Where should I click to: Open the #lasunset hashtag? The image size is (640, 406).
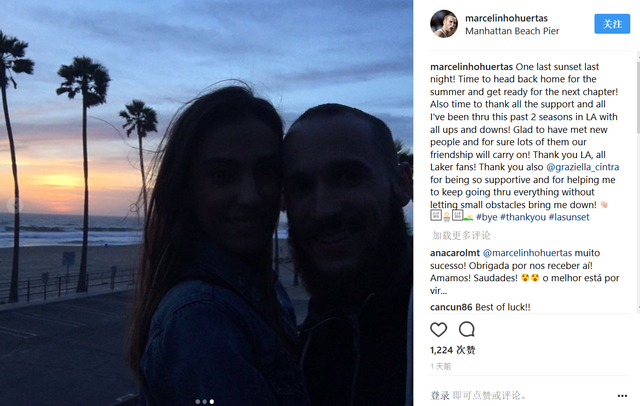coord(569,217)
